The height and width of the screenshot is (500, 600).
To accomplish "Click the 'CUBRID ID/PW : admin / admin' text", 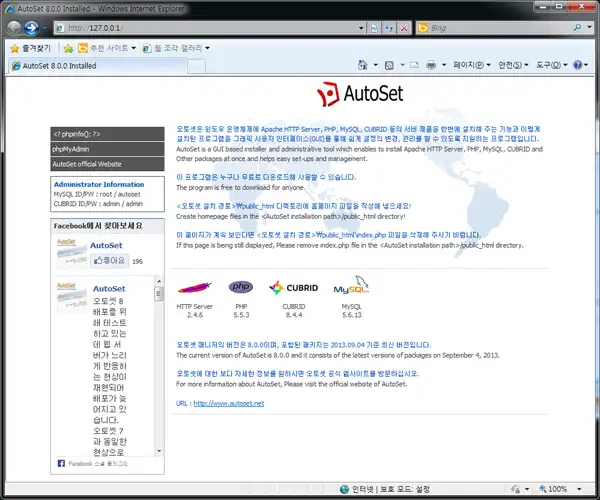I will pyautogui.click(x=98, y=204).
